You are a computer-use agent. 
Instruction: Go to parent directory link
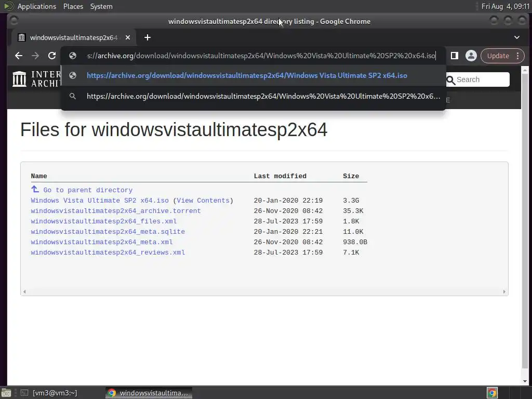(x=88, y=190)
